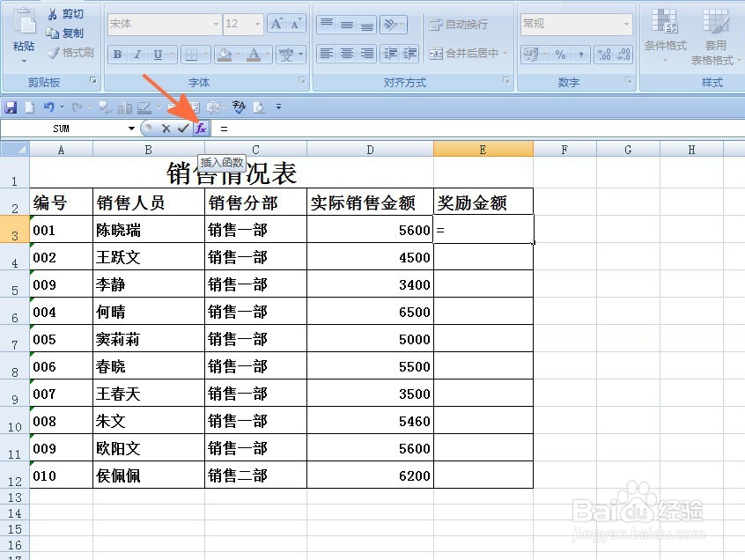Open the font size dropdown
Screen dimensions: 745x560
pos(259,24)
